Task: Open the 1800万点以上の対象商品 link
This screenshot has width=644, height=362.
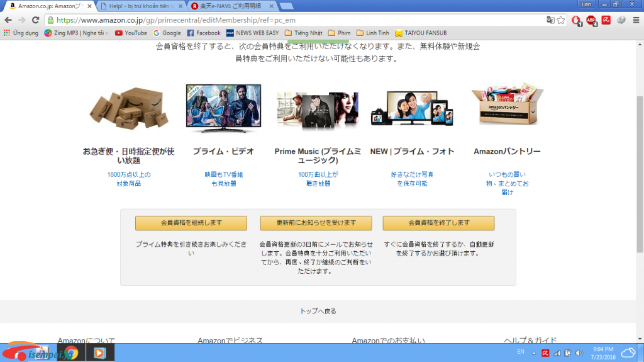Action: coord(129,179)
